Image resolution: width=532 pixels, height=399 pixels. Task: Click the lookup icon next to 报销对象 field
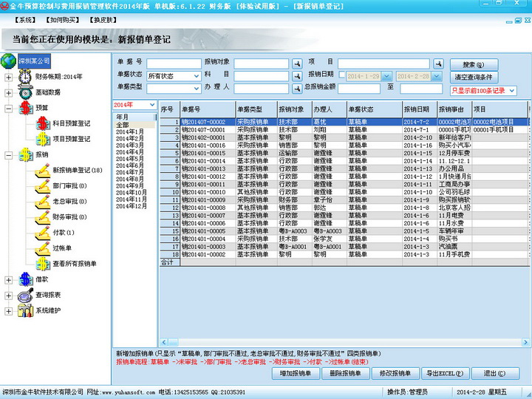pyautogui.click(x=296, y=64)
